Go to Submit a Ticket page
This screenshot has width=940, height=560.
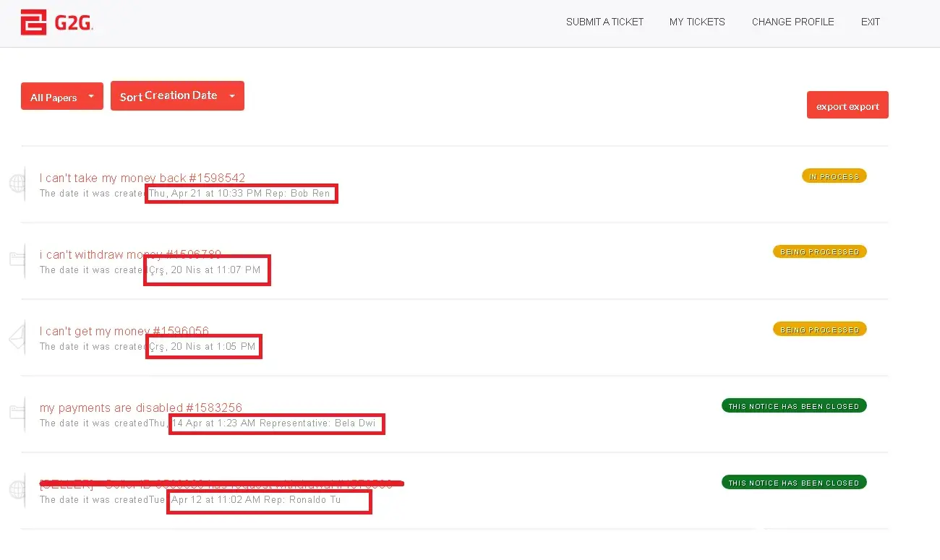click(x=604, y=22)
